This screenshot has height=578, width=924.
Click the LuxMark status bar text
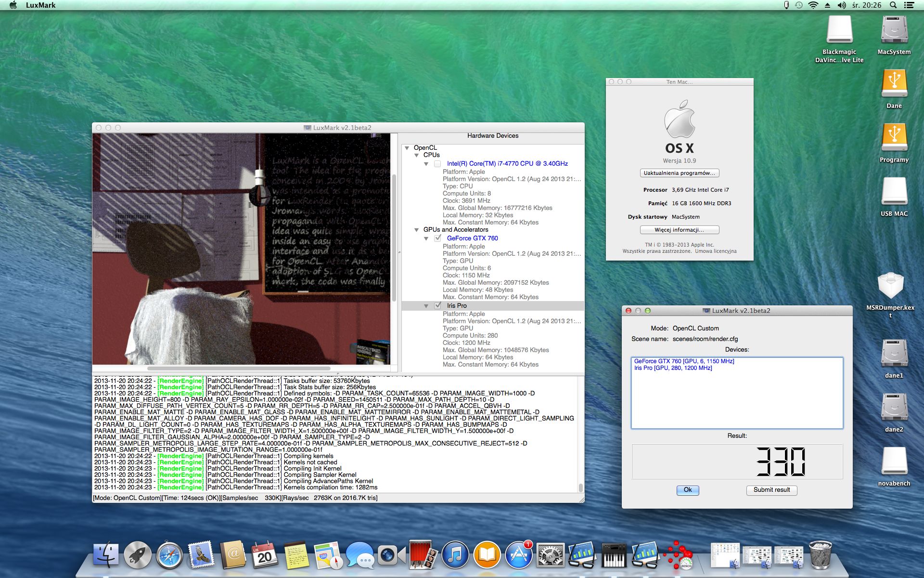(235, 498)
